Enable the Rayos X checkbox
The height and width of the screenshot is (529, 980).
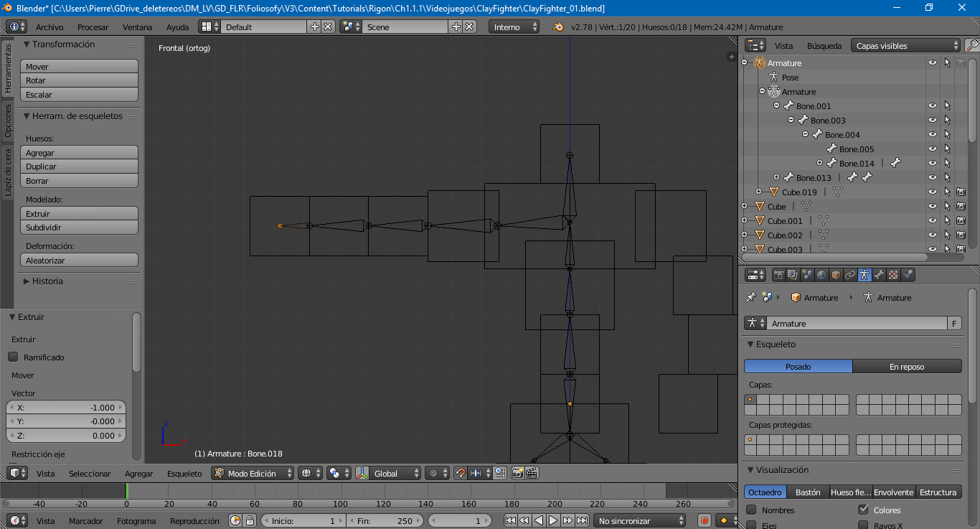click(x=863, y=525)
